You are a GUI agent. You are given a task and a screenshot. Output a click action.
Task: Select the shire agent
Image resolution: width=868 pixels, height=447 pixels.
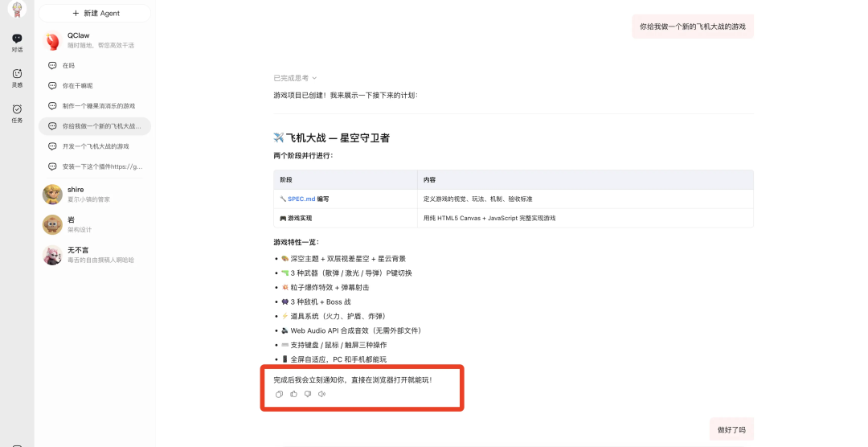(95, 195)
